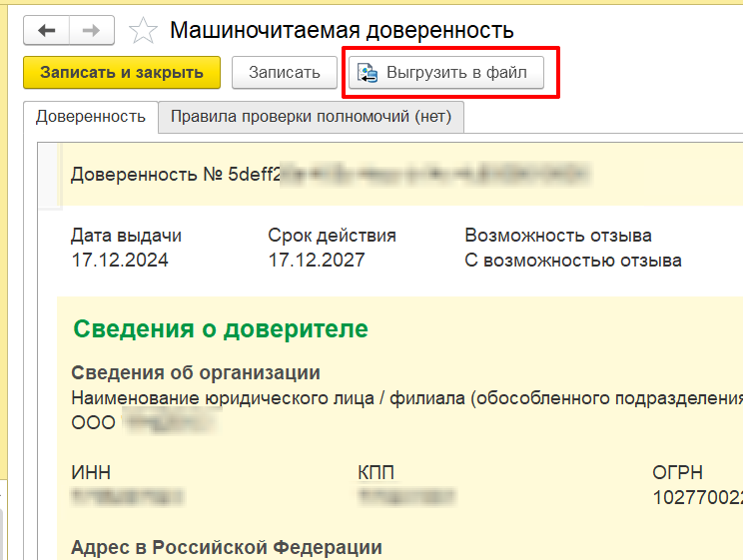Go back with the left arrow button
Image resolution: width=743 pixels, height=560 pixels.
[46, 30]
